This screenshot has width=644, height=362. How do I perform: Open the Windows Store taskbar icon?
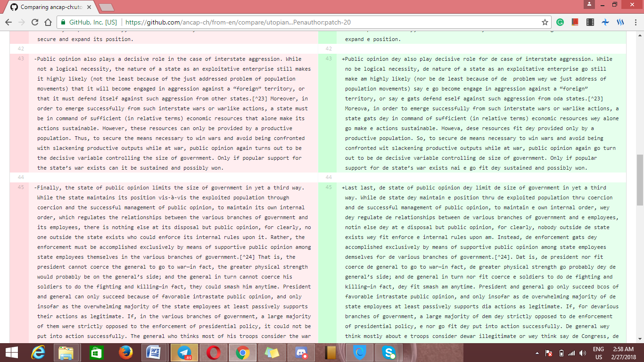97,353
